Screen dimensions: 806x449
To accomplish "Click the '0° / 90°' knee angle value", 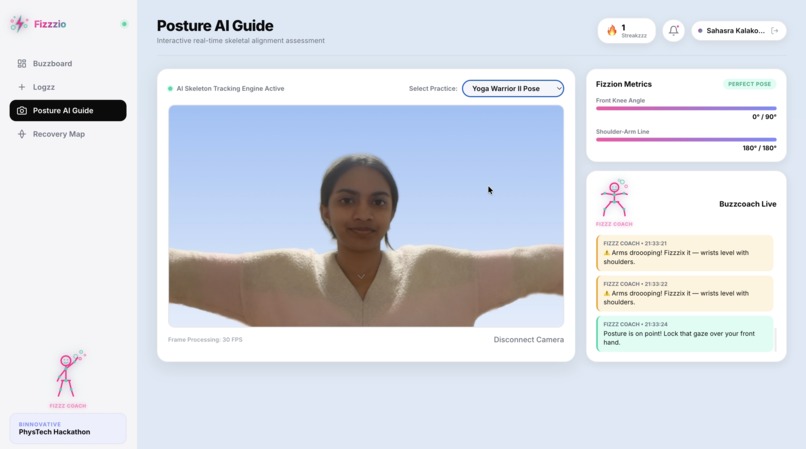I will coord(764,117).
